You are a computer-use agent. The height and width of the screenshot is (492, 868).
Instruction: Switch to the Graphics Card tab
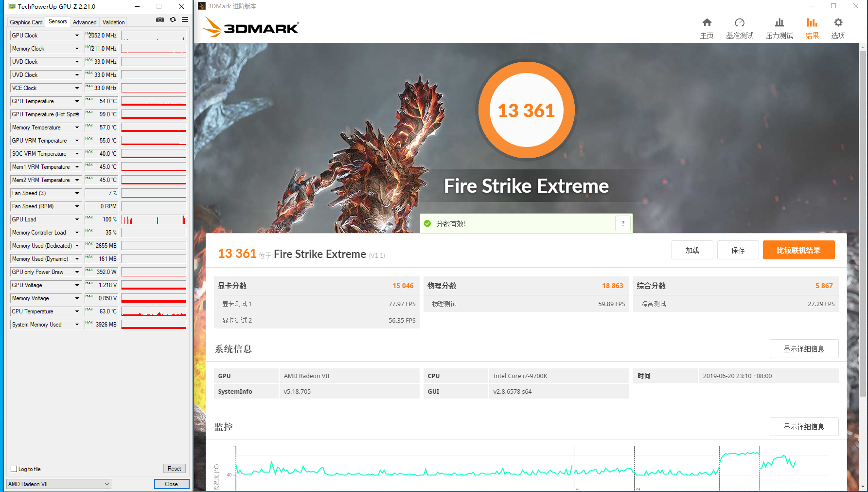click(x=26, y=22)
